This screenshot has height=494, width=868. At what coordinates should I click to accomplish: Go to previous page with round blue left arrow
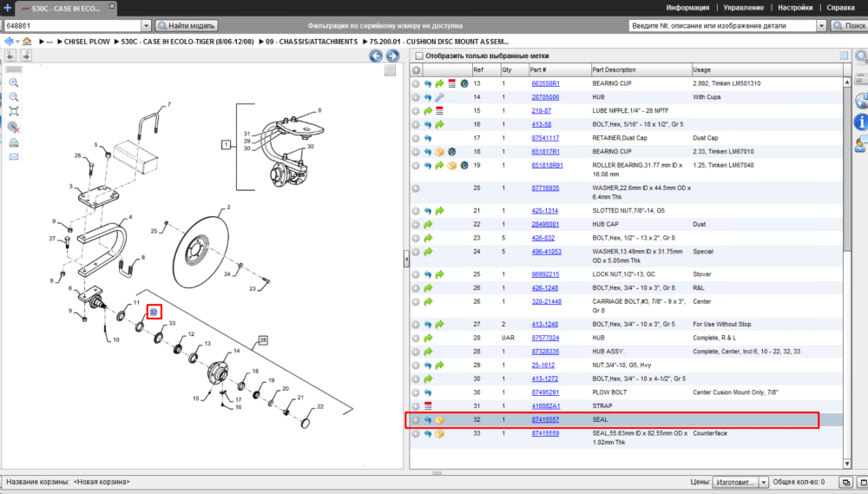[376, 56]
